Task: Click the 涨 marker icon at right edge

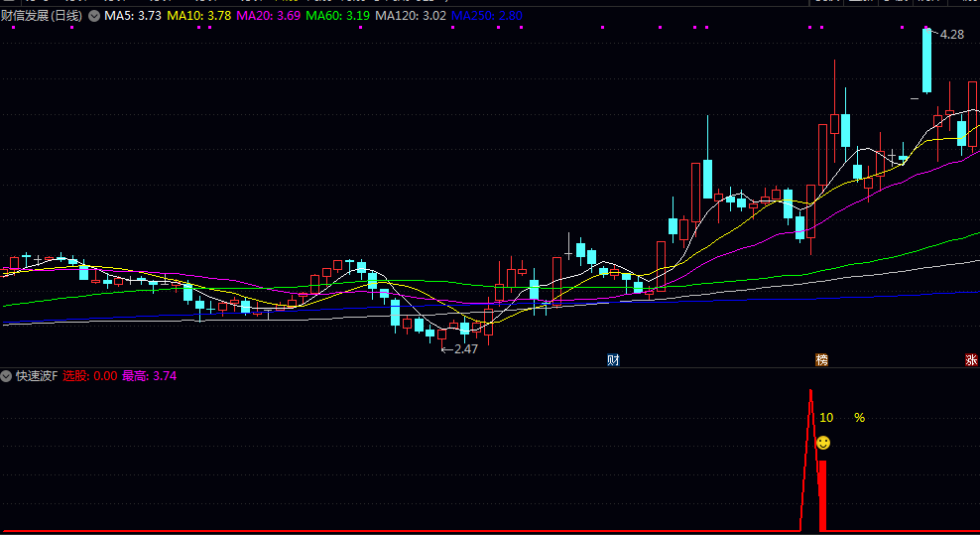Action: pos(972,359)
